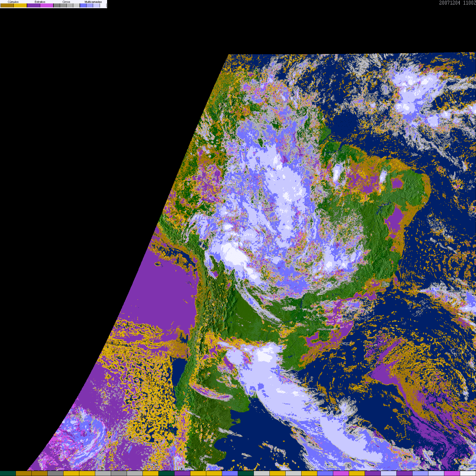
Task: Select the yellow Cúmulos legend swatch
Action: click(20, 5)
